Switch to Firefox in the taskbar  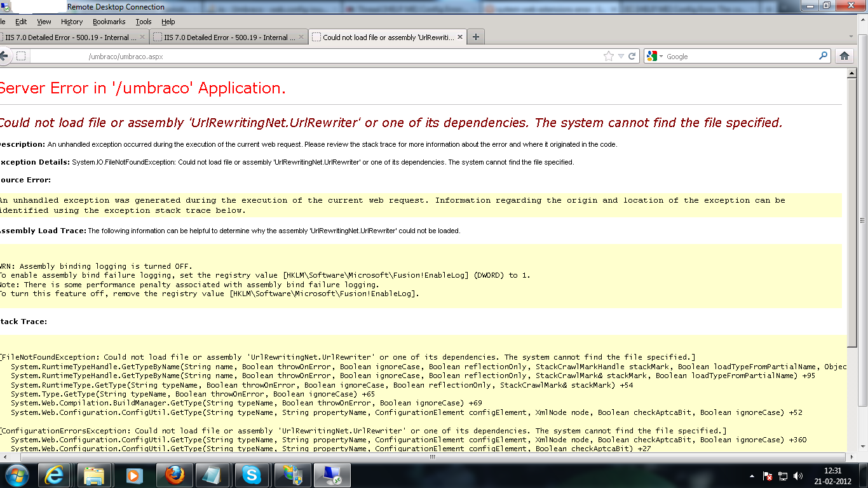pos(173,475)
